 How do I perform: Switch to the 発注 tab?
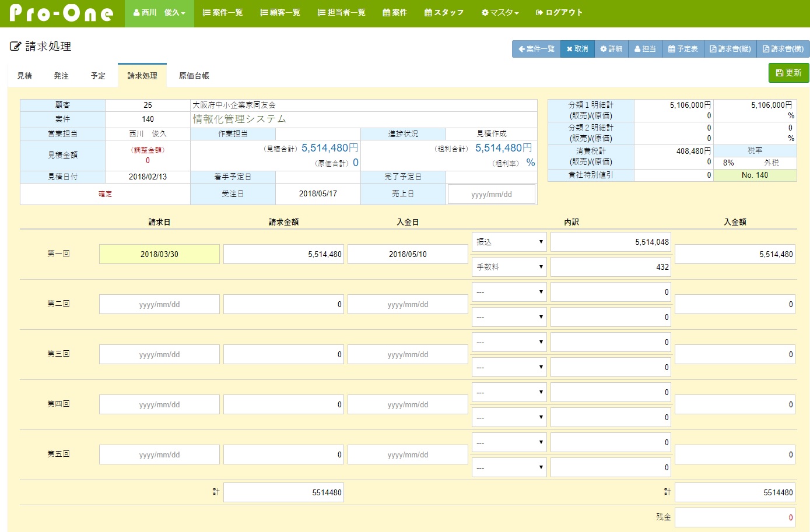[x=61, y=76]
